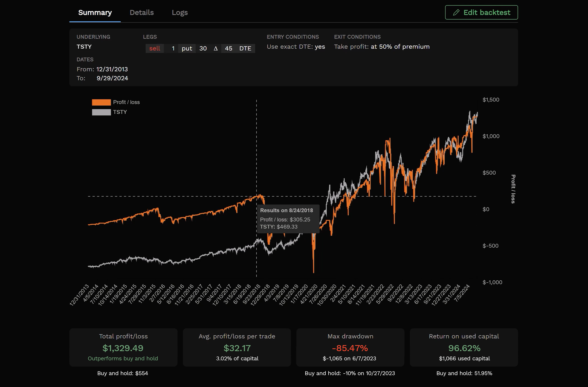The height and width of the screenshot is (387, 588).
Task: Click the put tag in the leg
Action: 187,49
